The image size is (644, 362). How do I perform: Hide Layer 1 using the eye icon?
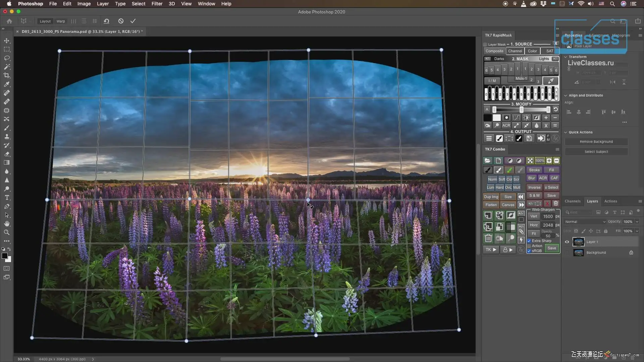click(x=567, y=242)
